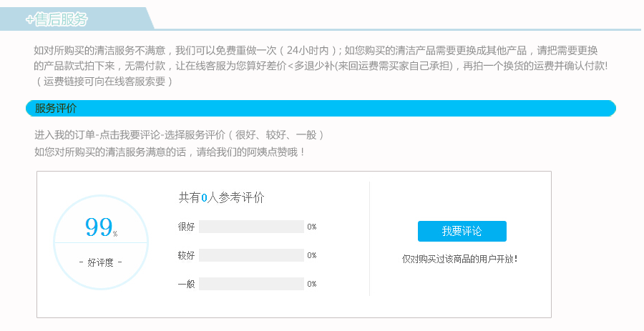
Task: Click the 0% value beside 一般
Action: pyautogui.click(x=312, y=284)
